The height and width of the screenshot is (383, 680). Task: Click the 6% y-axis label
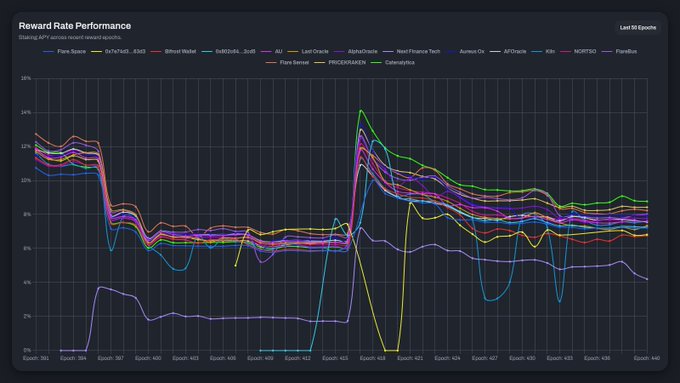point(27,249)
